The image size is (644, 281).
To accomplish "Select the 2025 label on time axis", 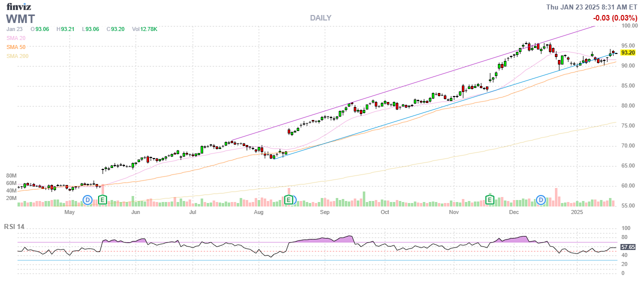I will click(577, 212).
